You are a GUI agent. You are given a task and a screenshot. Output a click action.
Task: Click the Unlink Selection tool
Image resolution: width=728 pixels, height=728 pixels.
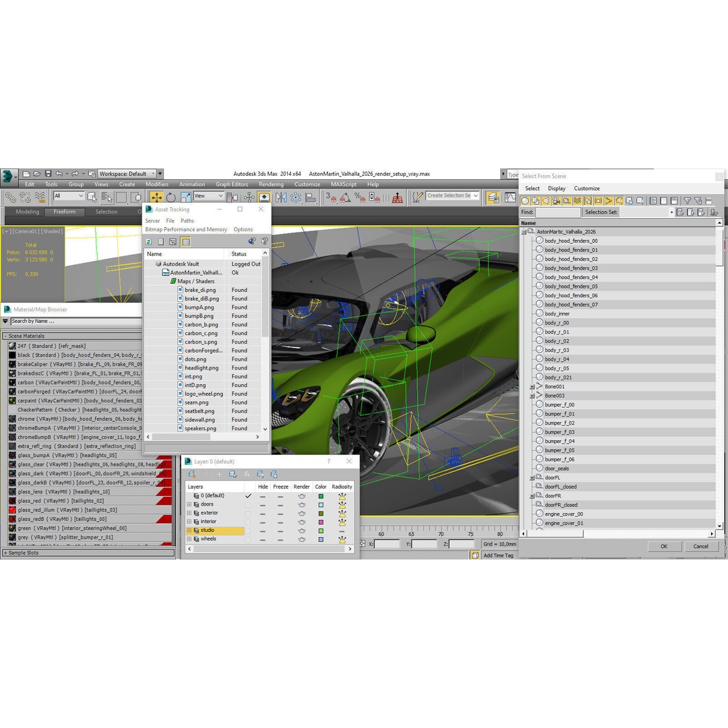tap(25, 198)
